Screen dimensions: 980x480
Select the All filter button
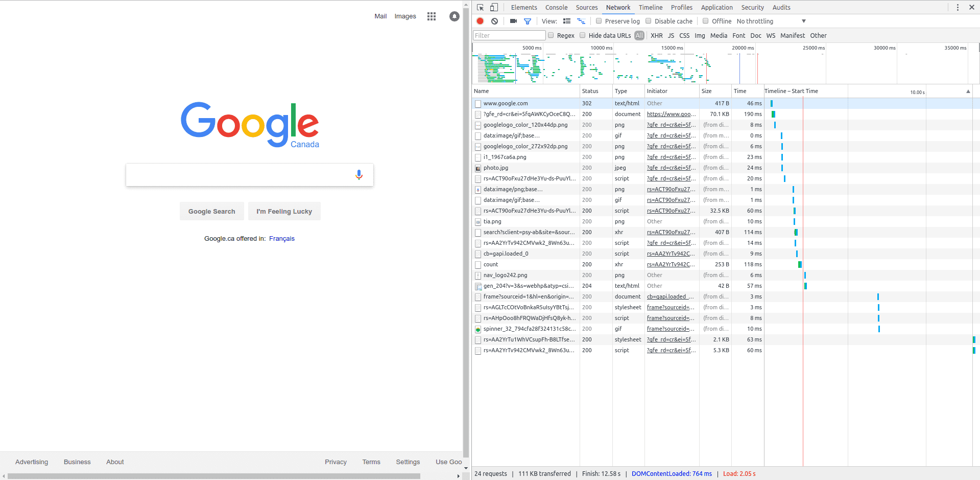coord(639,35)
